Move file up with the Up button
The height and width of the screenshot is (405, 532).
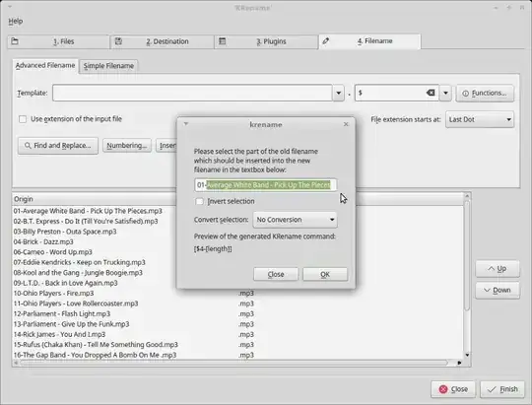click(x=498, y=269)
